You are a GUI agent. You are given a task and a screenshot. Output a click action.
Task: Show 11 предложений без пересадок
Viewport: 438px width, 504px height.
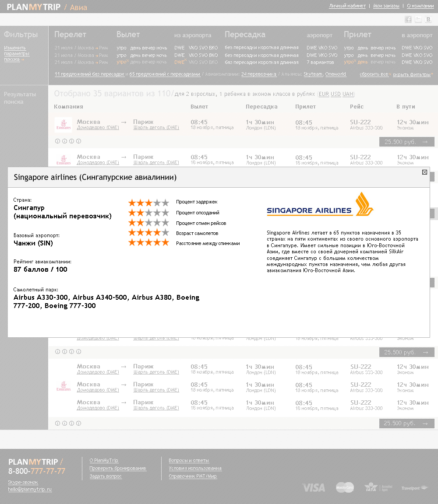coord(89,74)
